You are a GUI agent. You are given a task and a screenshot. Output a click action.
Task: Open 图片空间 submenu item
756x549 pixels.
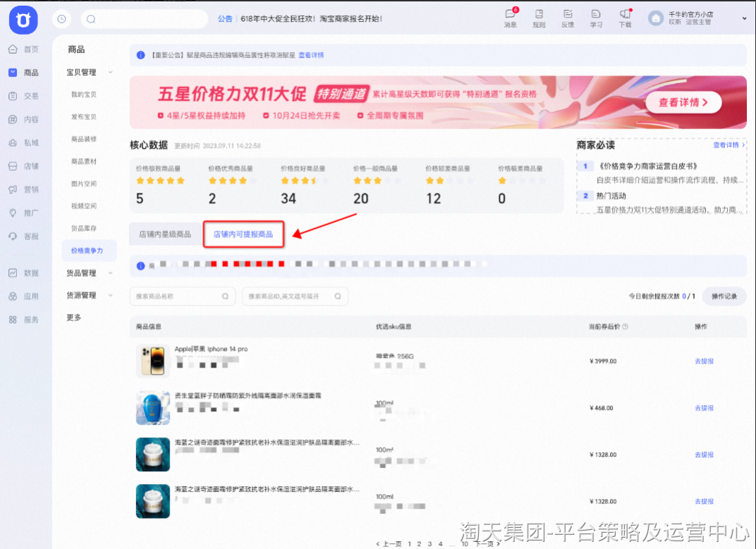click(84, 183)
